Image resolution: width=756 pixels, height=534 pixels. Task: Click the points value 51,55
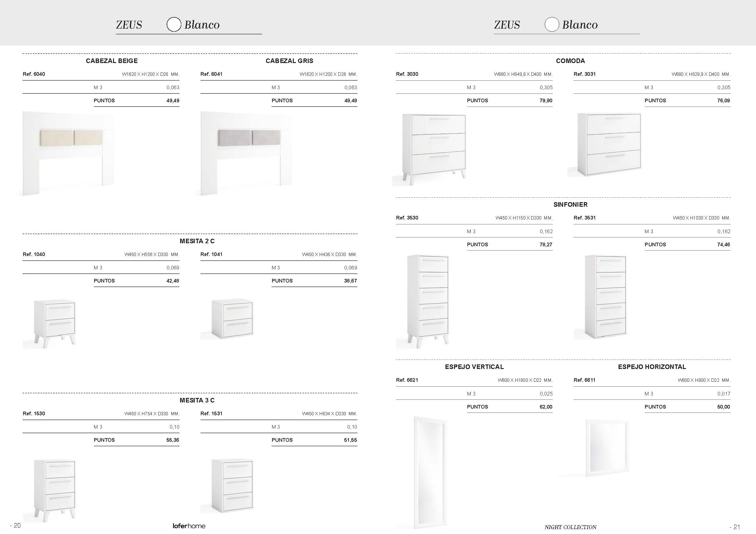tap(350, 440)
